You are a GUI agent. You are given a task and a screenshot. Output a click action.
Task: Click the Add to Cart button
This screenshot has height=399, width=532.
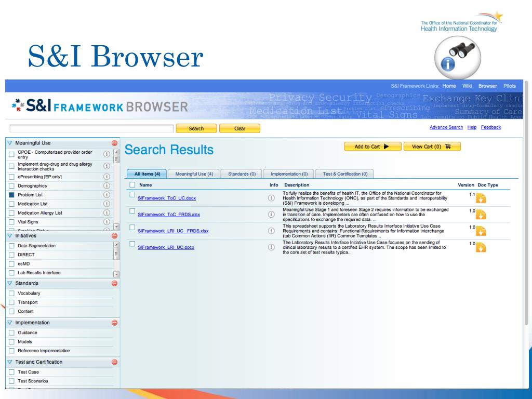373,147
